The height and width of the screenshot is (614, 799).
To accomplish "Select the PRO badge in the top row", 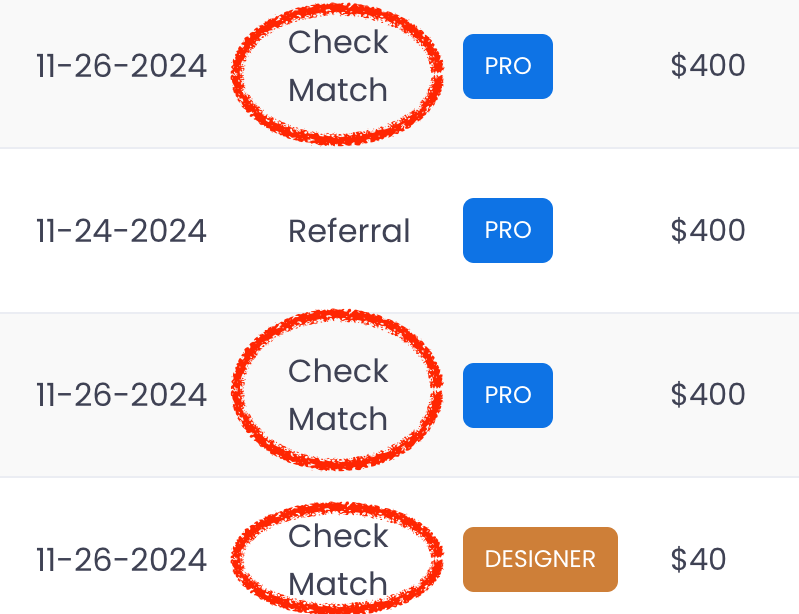I will coord(508,66).
